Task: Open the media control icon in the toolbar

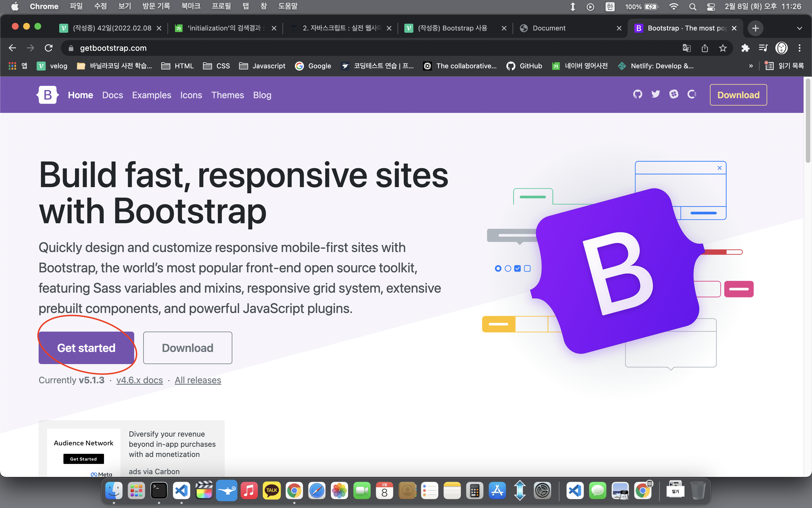Action: (763, 48)
